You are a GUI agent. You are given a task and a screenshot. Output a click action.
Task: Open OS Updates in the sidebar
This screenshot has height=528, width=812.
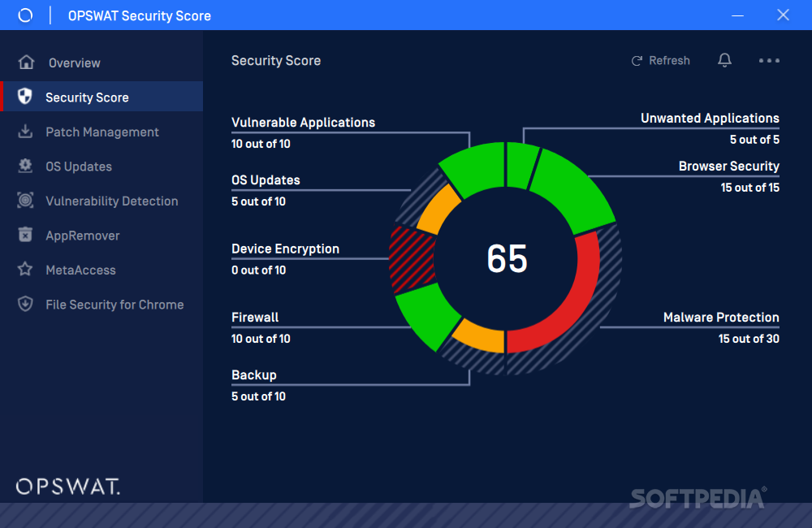(101, 167)
